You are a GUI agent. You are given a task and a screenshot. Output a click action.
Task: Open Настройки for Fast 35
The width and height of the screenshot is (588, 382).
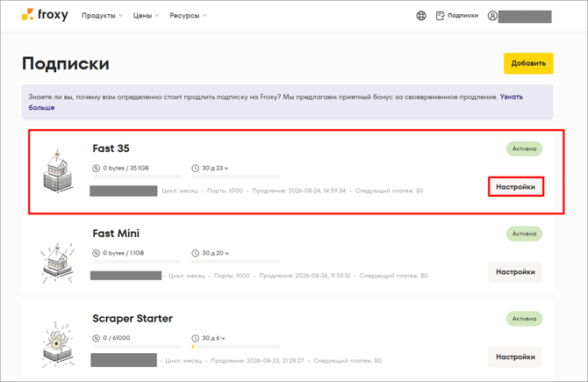pyautogui.click(x=516, y=187)
